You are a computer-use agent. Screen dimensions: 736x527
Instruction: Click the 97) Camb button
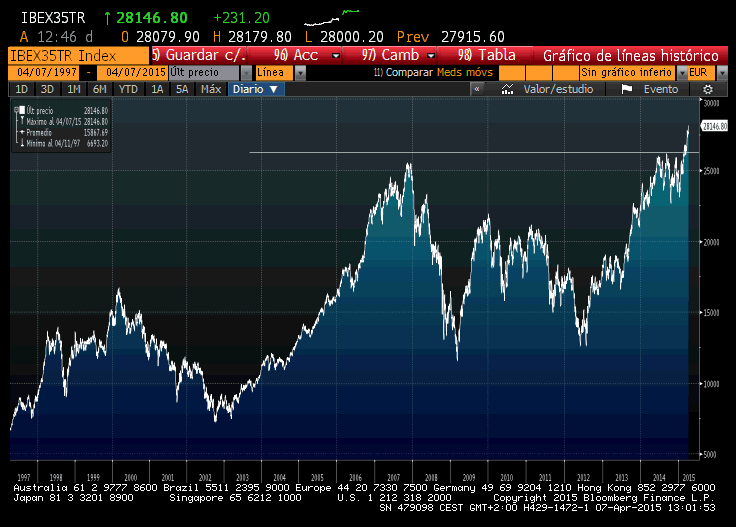(x=390, y=55)
